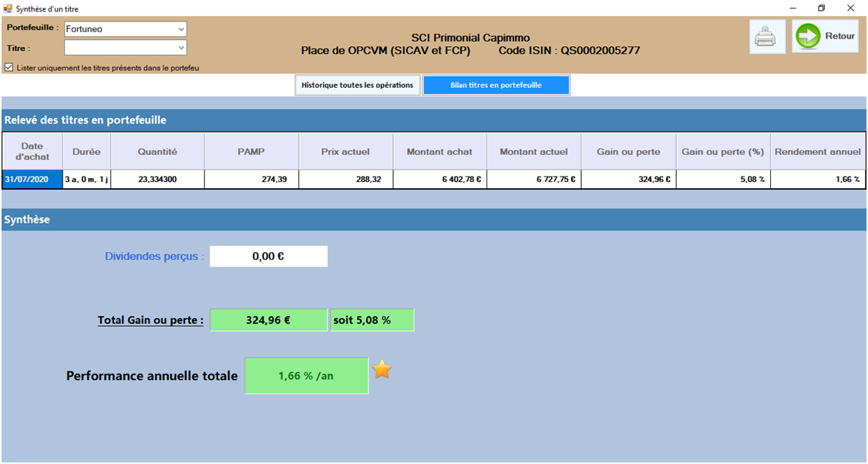Click the Montant achat column header
Image resolution: width=868 pixels, height=464 pixels.
point(439,151)
